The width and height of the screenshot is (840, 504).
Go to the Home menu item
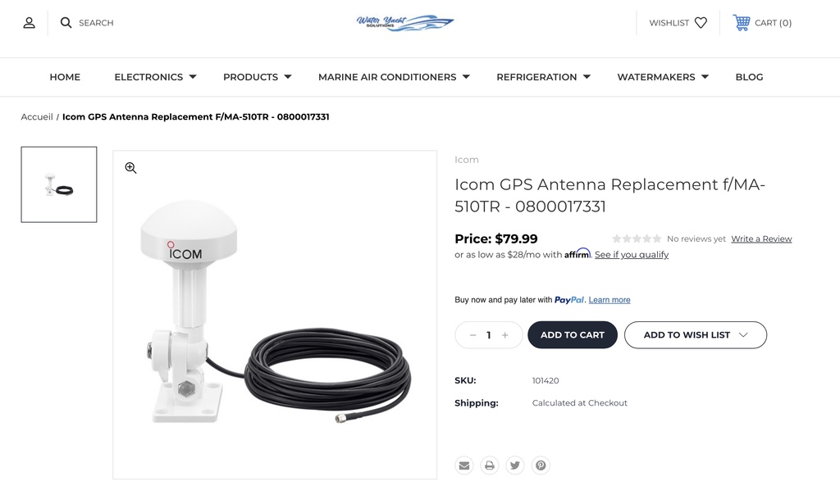point(65,77)
